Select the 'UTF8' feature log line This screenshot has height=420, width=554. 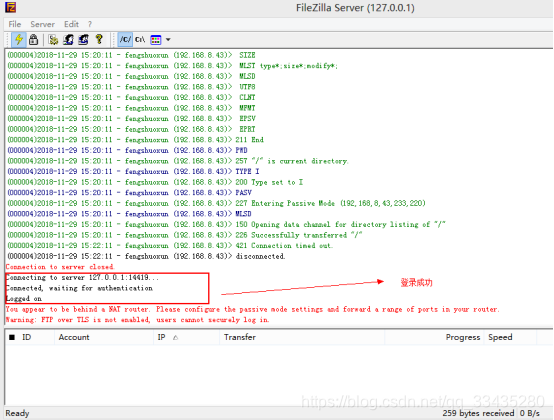pyautogui.click(x=131, y=87)
